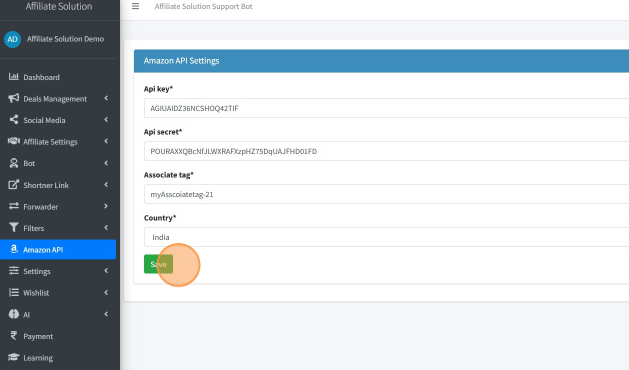The height and width of the screenshot is (370, 629).
Task: Click the Bot person icon
Action: [x=14, y=163]
